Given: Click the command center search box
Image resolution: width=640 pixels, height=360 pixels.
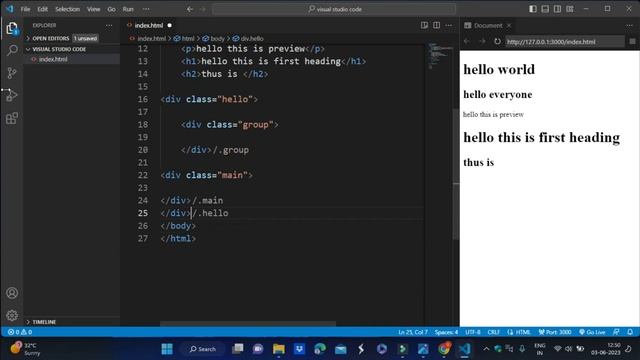Looking at the screenshot, I should point(334,9).
